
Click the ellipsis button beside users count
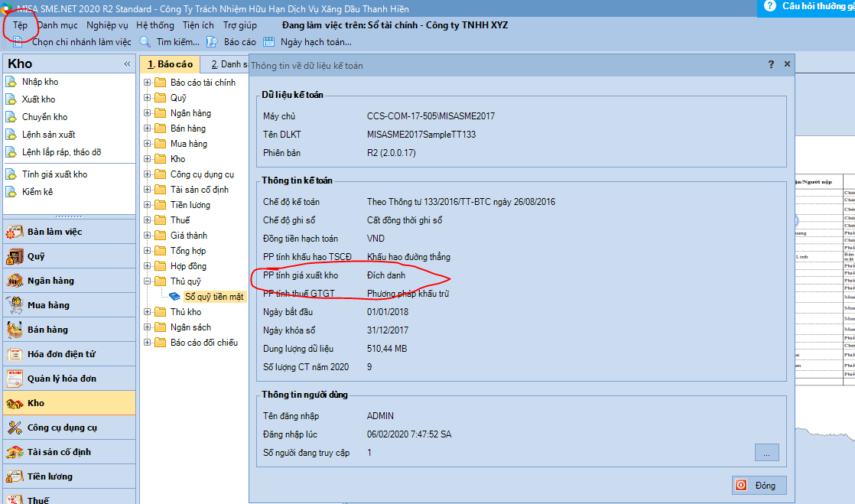point(766,453)
